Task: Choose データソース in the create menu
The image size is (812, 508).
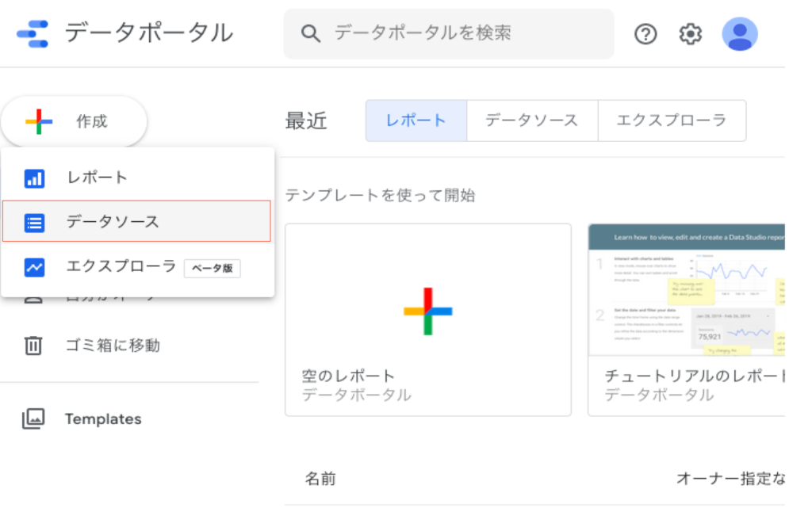Action: click(x=113, y=222)
